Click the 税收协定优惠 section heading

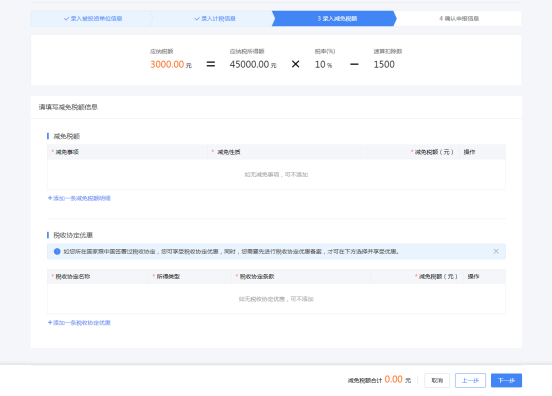(x=73, y=235)
